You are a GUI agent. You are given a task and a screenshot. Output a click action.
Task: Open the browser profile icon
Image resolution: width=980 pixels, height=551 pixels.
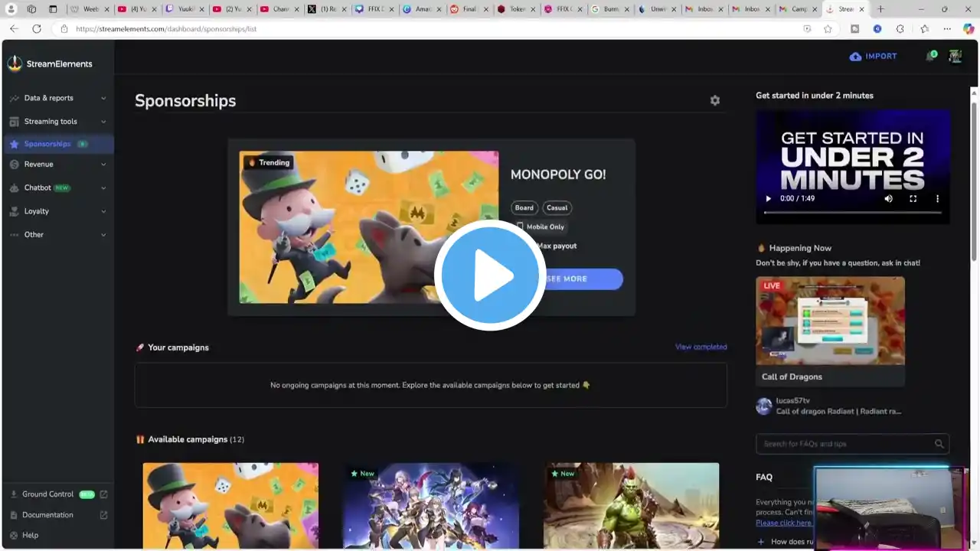(11, 9)
